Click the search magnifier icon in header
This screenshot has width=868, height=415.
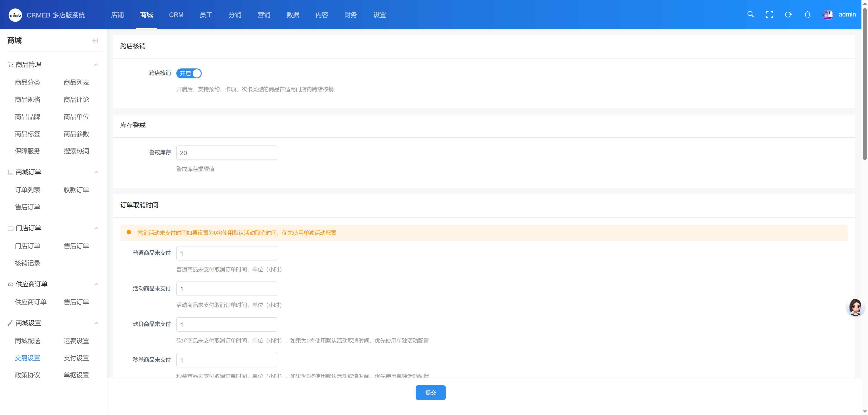coord(750,14)
